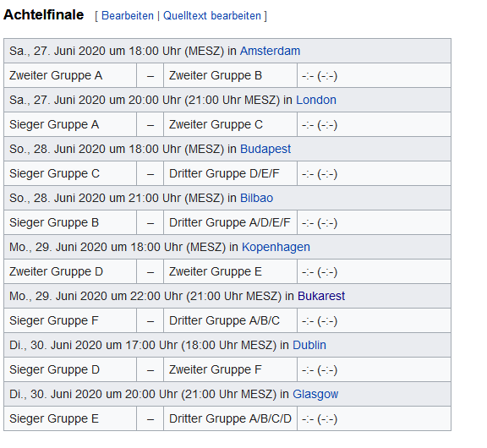Visit the Kopenhagen link

click(x=276, y=247)
